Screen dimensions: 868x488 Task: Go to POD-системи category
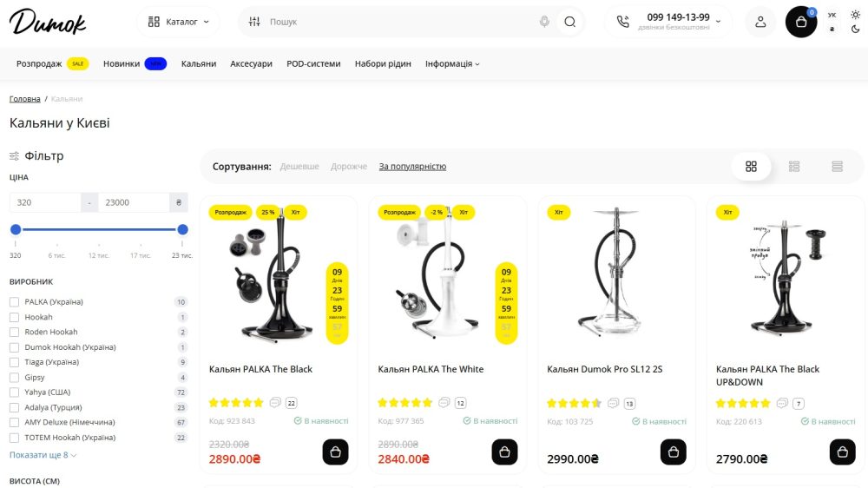click(313, 63)
